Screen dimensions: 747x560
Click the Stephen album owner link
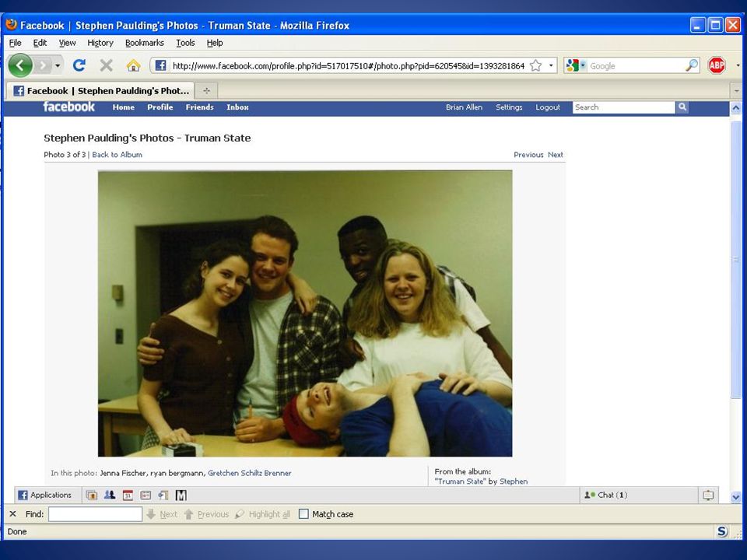[514, 481]
